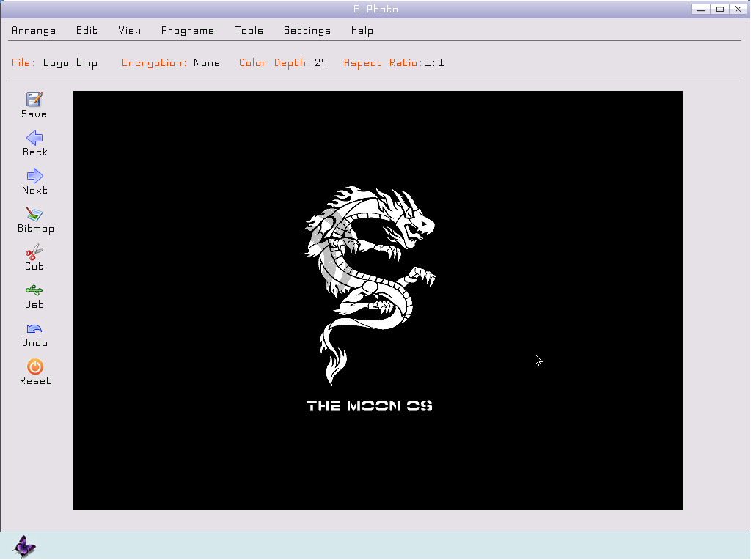Close the E-Photo window

739,9
